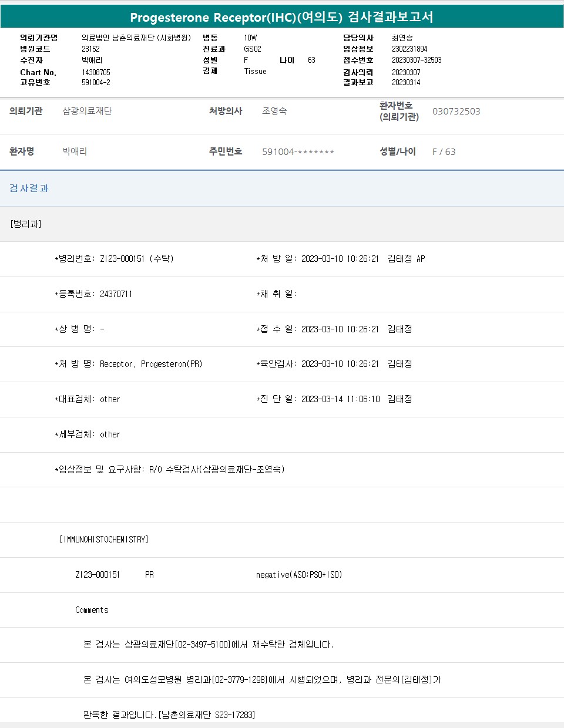Select the Chart No. value 14308705
The width and height of the screenshot is (564, 728).
point(96,72)
